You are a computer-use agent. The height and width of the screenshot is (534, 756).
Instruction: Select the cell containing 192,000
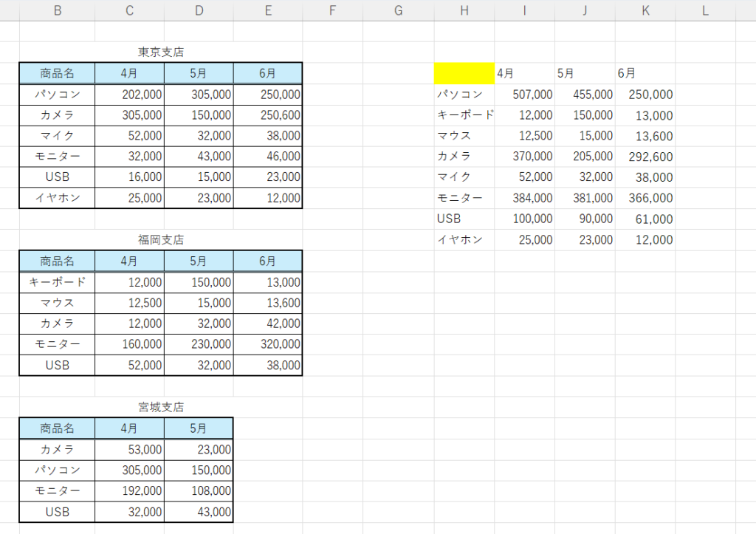click(130, 490)
